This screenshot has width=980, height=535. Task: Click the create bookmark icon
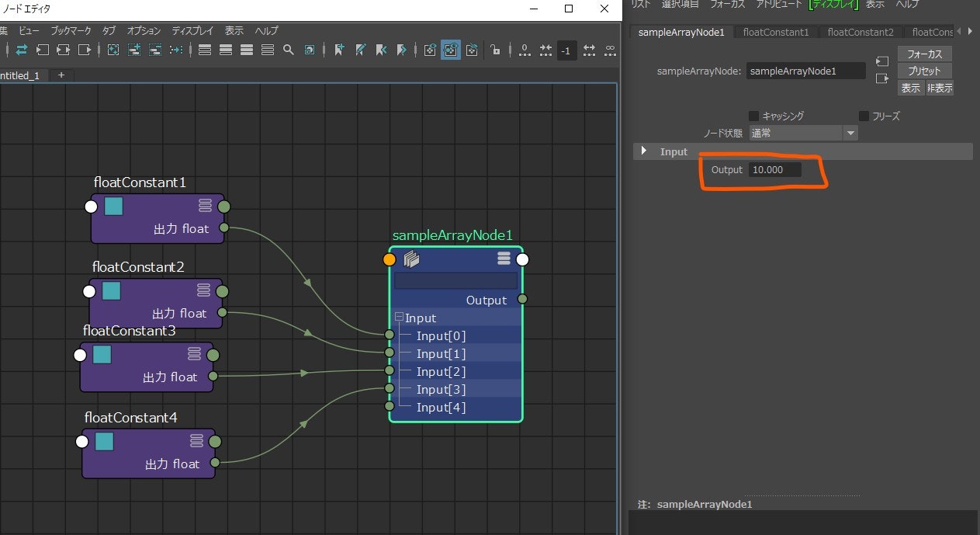pyautogui.click(x=339, y=50)
